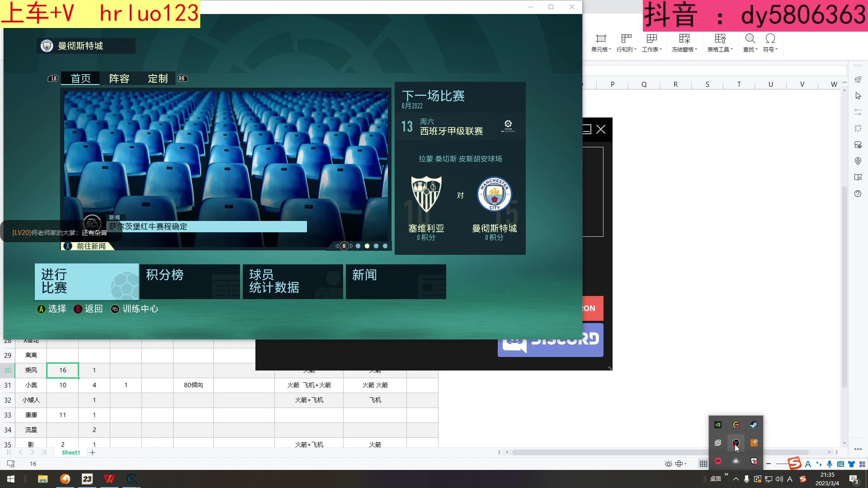
Task: Click the book search icon in WPS sidebar
Action: [858, 177]
